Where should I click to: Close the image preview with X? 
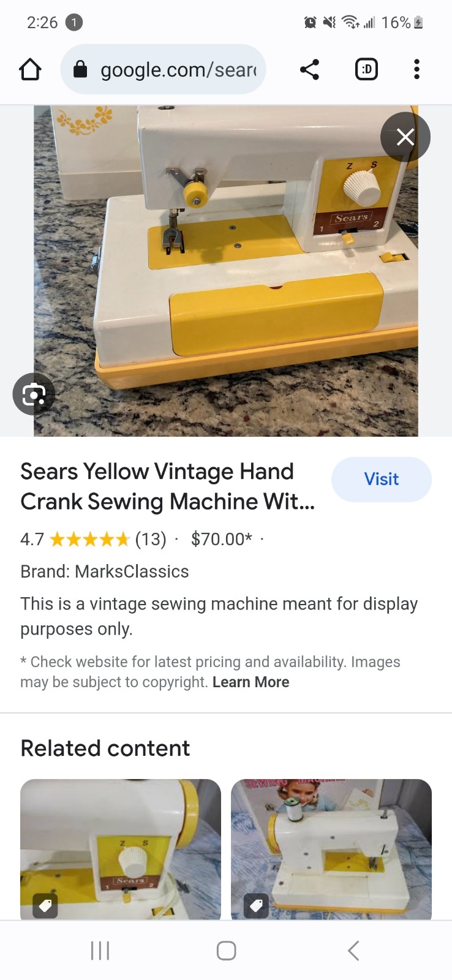[x=405, y=137]
